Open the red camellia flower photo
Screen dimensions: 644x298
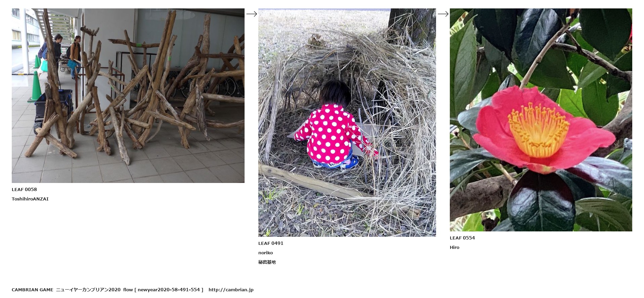coord(541,120)
